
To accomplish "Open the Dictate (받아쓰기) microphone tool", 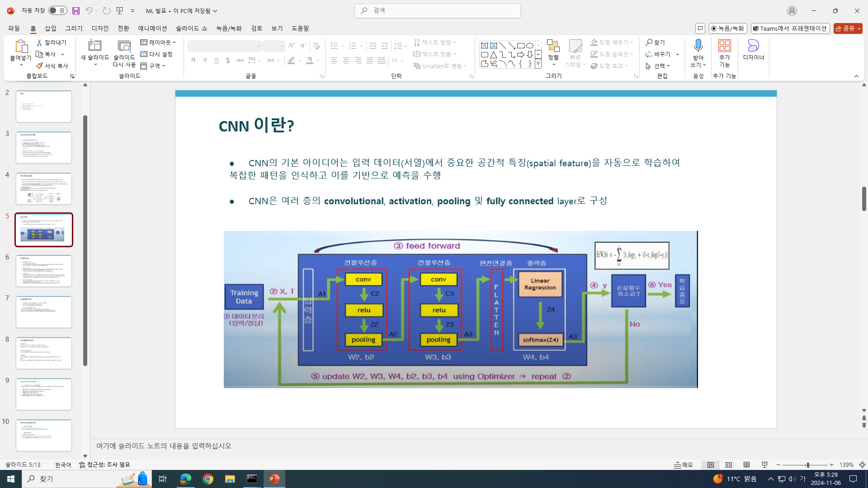I will pyautogui.click(x=698, y=46).
